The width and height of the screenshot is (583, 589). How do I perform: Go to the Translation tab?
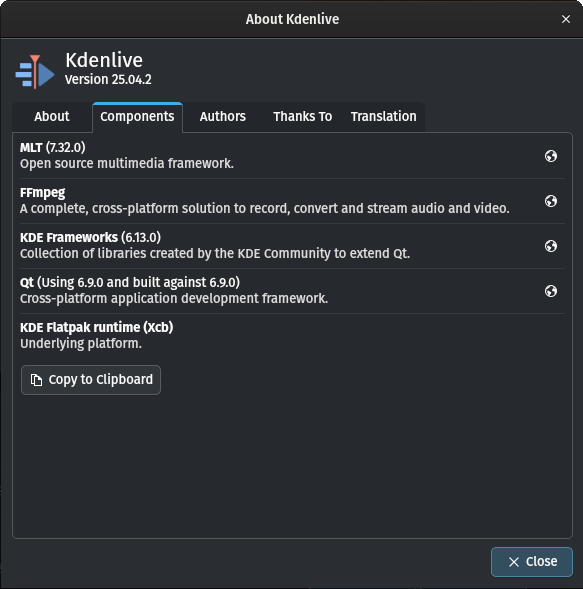(384, 116)
